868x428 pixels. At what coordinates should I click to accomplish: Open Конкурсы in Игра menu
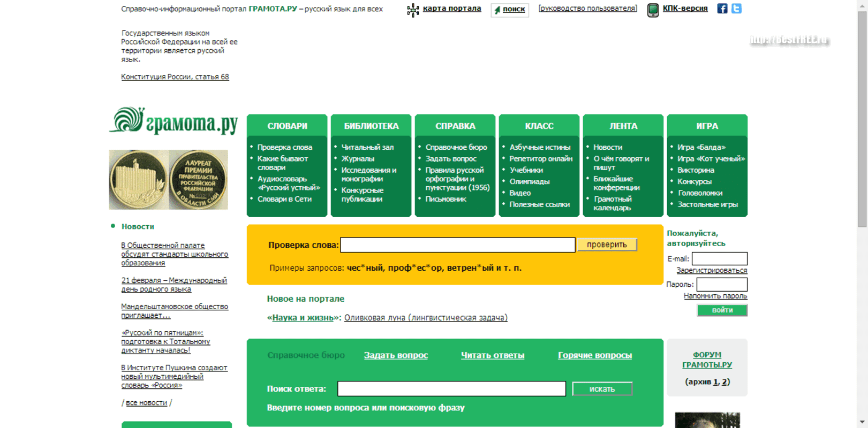(x=695, y=181)
